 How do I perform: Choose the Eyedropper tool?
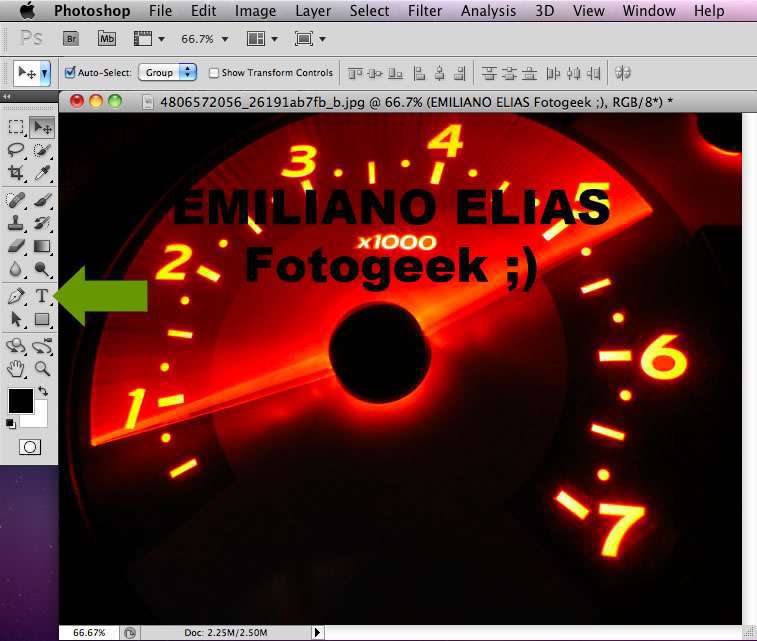(x=42, y=173)
